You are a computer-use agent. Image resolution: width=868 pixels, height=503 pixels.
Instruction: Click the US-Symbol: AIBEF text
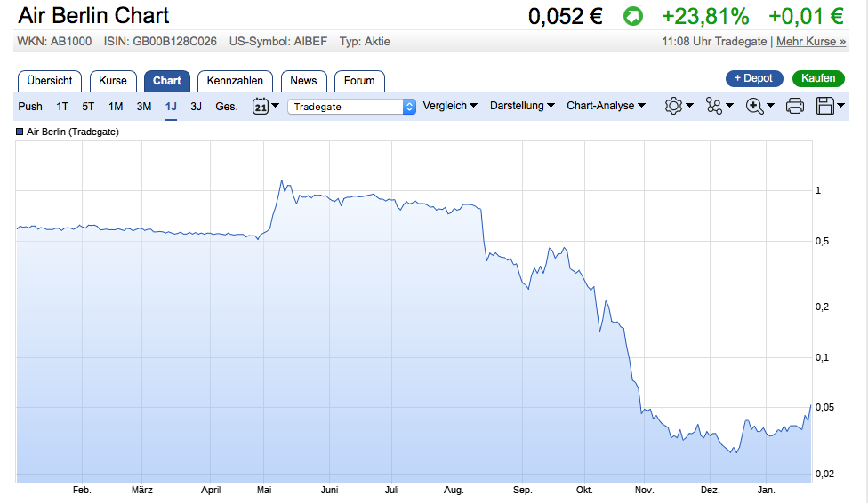[x=278, y=42]
